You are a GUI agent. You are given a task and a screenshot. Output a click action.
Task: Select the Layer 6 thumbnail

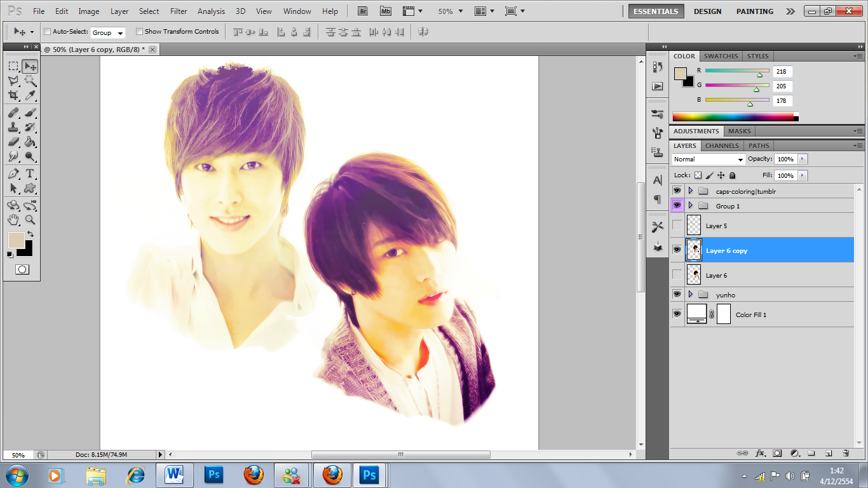coord(694,274)
